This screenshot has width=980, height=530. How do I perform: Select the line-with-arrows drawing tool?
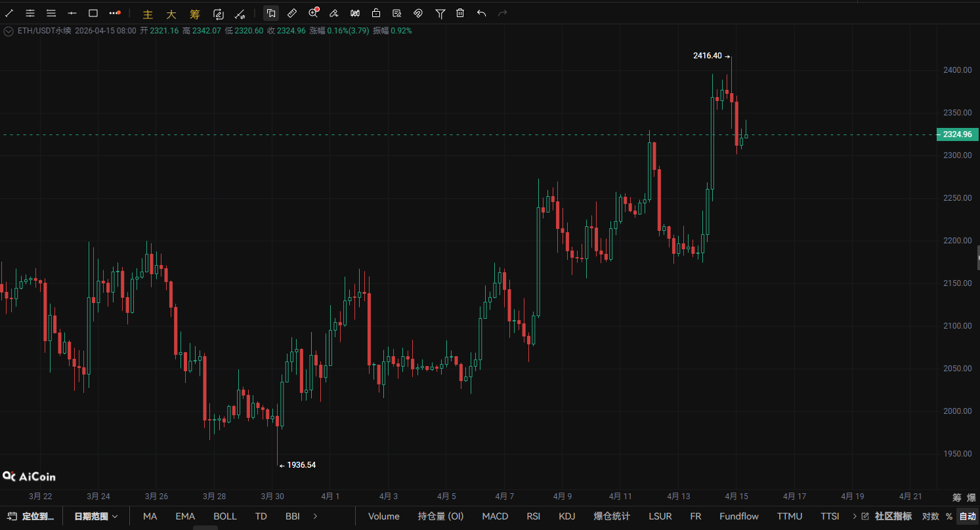coord(240,14)
